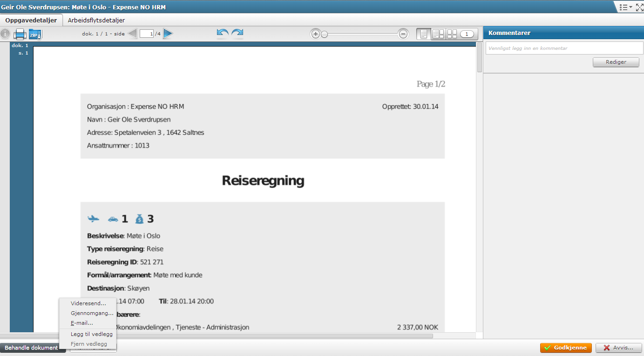Viewport: 644px width, 356px height.
Task: Choose E-mail... menu entry
Action: click(82, 323)
